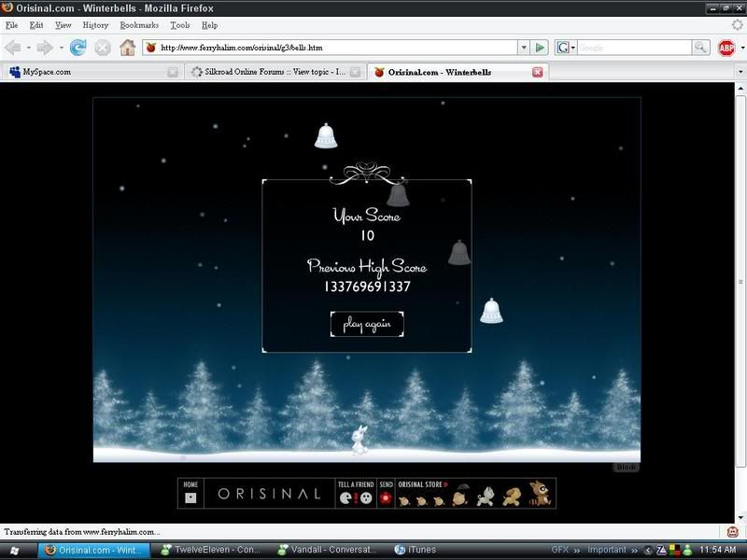
Task: Open the Bookmarks menu
Action: [x=139, y=25]
